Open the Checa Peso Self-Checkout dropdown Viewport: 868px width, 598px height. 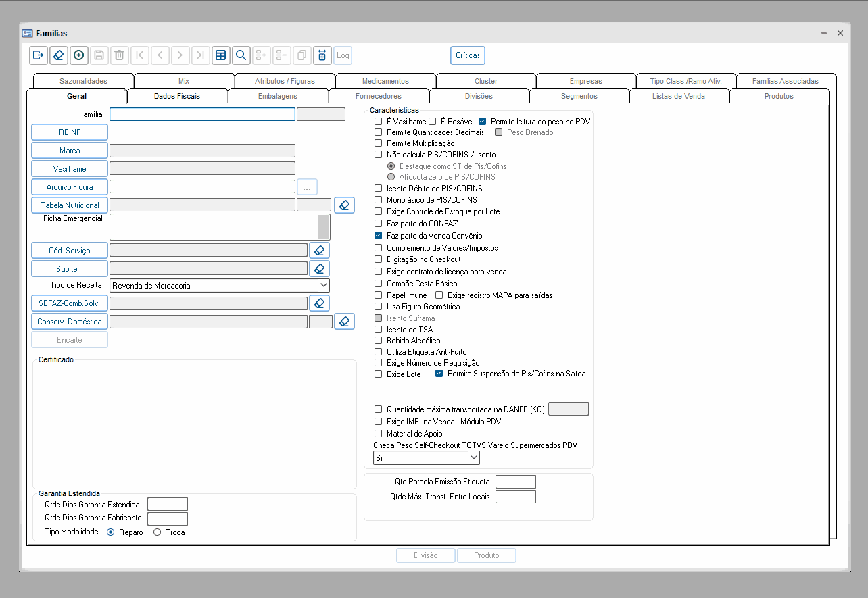click(x=427, y=458)
